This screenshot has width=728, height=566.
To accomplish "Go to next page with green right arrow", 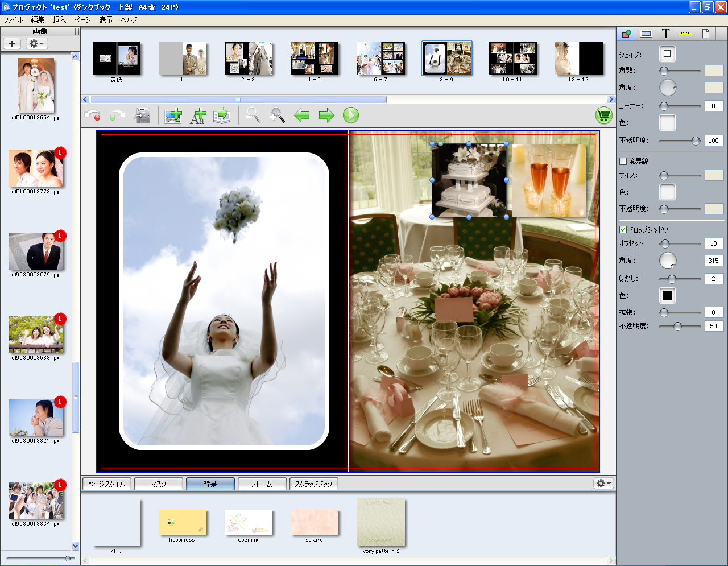I will point(326,115).
